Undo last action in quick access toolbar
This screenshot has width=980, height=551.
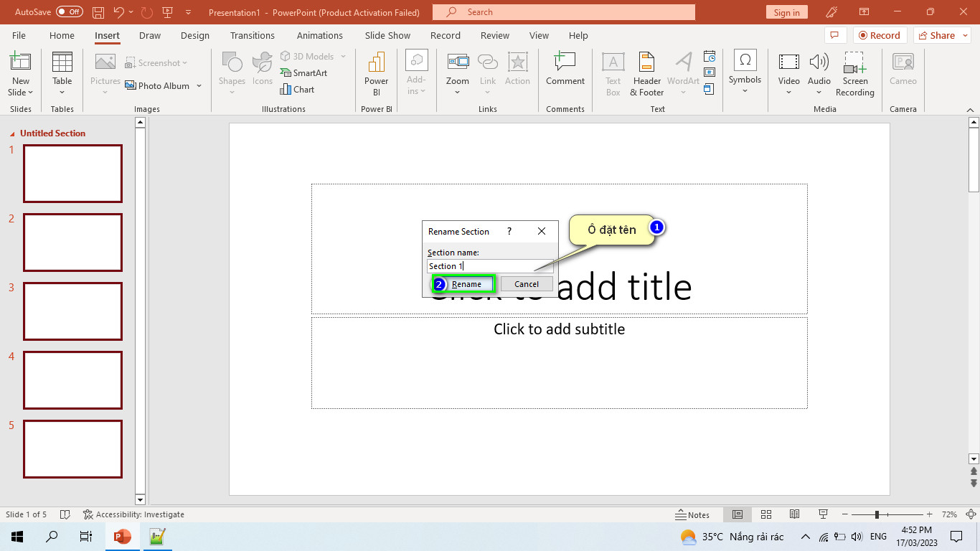[118, 12]
